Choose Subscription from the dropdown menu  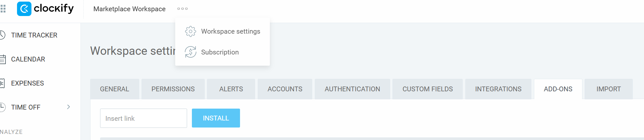(220, 52)
